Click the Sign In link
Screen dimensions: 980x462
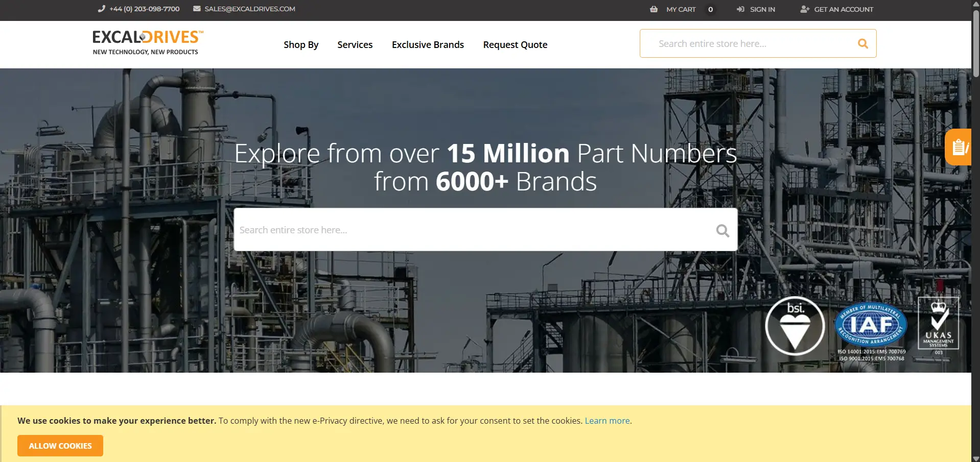(762, 9)
